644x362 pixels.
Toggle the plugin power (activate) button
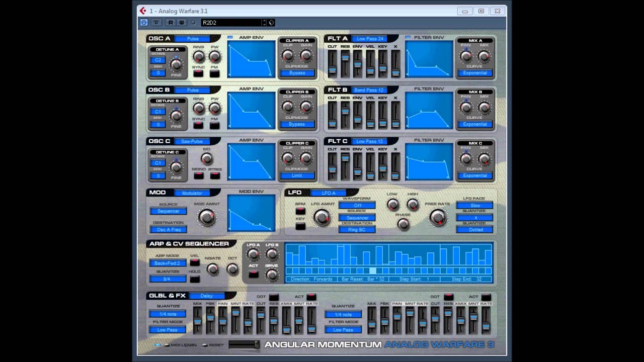click(144, 23)
